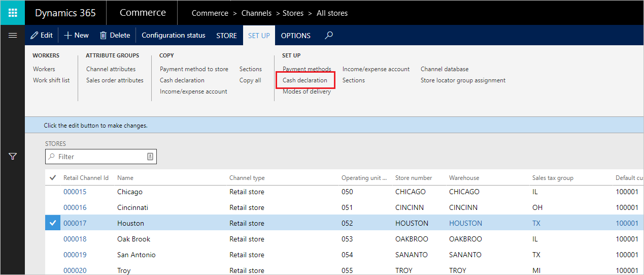Open Channel attributes
644x275 pixels.
(x=111, y=69)
